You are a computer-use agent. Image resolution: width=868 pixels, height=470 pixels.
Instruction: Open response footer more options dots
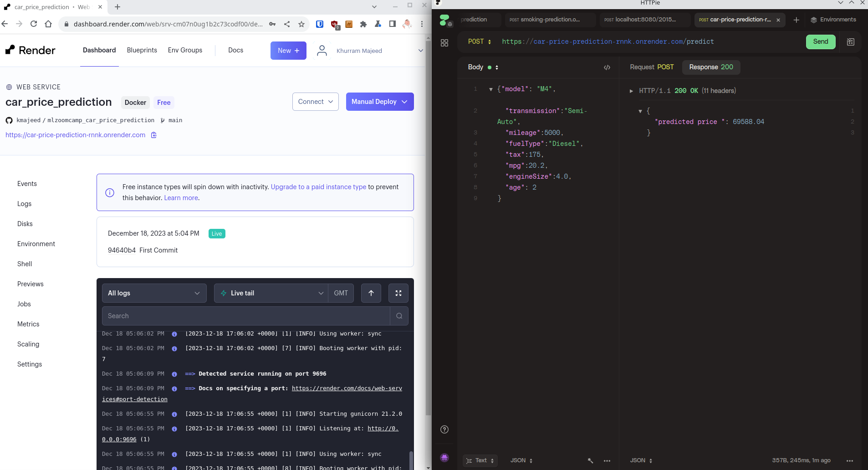click(x=850, y=461)
